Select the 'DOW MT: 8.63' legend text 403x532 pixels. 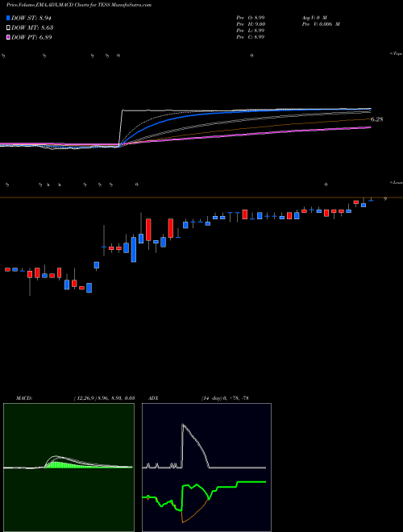(x=32, y=27)
